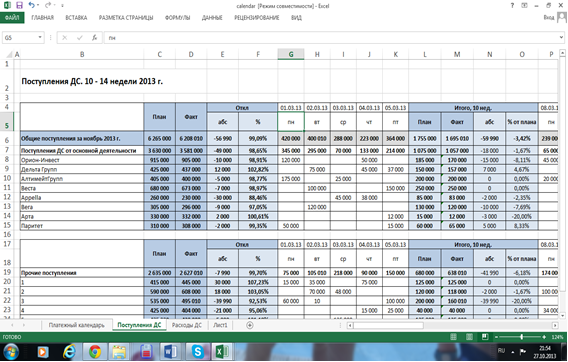The height and width of the screenshot is (362, 568).
Task: Click the horizontal scrollbar thumb
Action: pyautogui.click(x=388, y=325)
